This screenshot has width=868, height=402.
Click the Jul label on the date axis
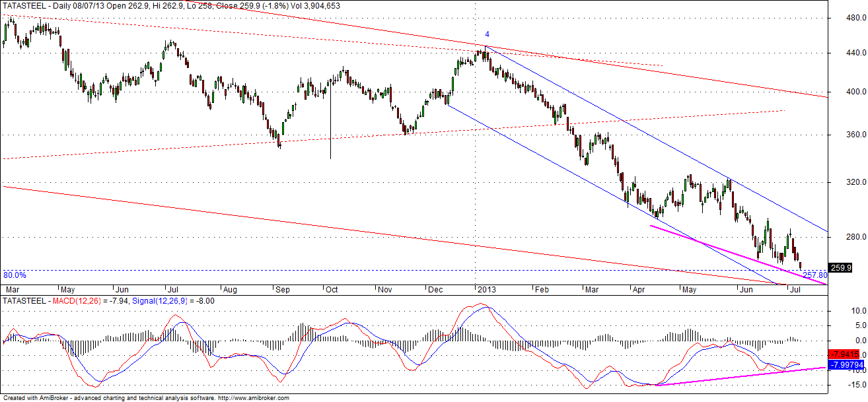coord(794,289)
